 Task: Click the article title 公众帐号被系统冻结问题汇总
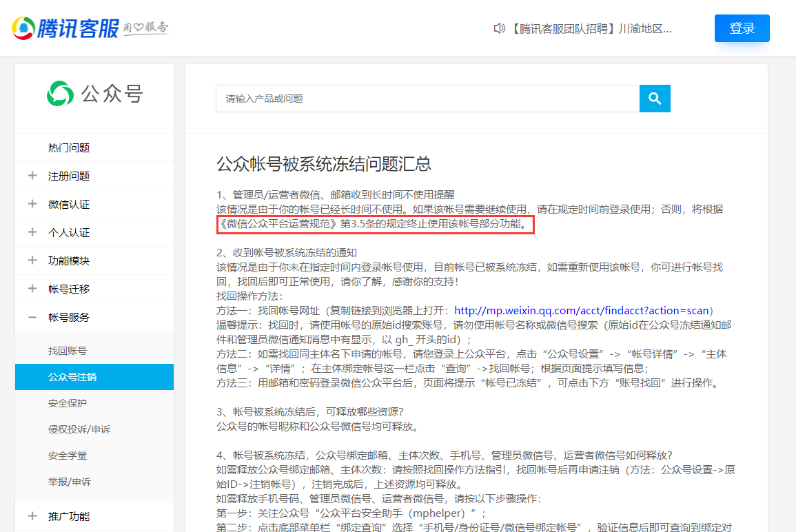click(324, 164)
